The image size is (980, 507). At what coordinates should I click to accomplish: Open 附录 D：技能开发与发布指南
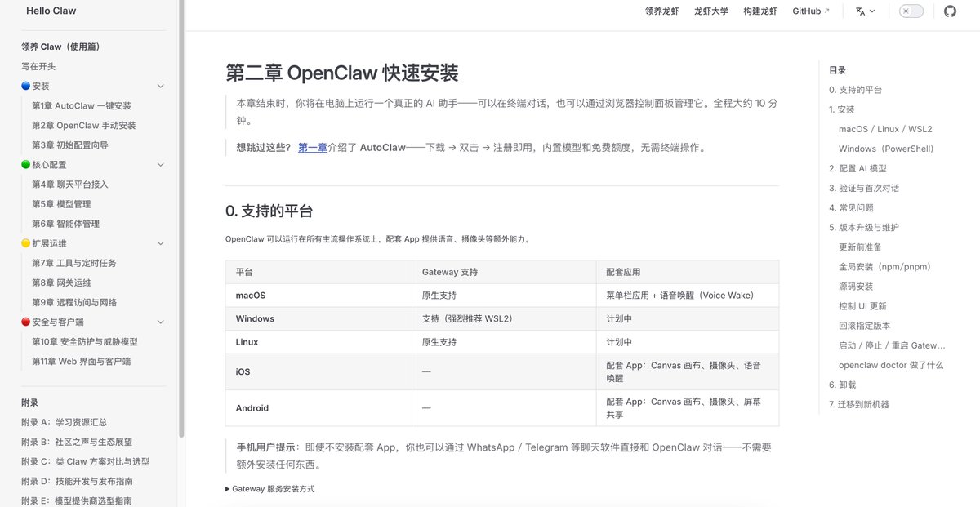77,481
